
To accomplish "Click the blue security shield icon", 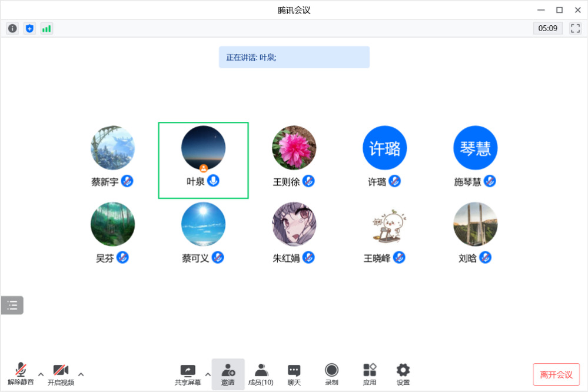I will [29, 28].
